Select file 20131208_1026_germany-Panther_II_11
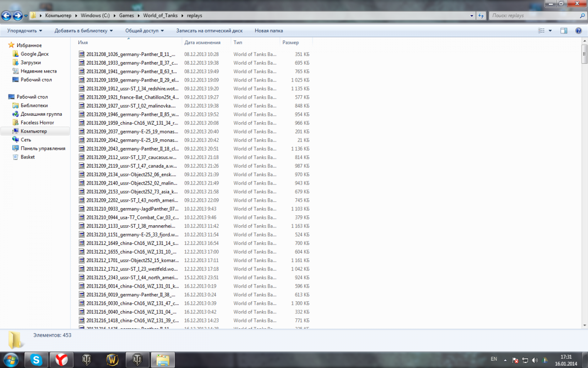The height and width of the screenshot is (368, 588). click(x=130, y=54)
